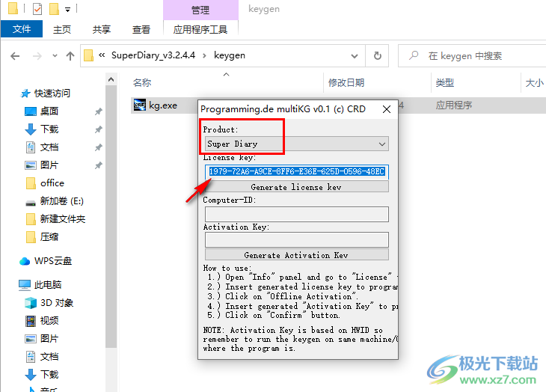
Task: Open recent locations dropdown arrow
Action: tap(55, 55)
